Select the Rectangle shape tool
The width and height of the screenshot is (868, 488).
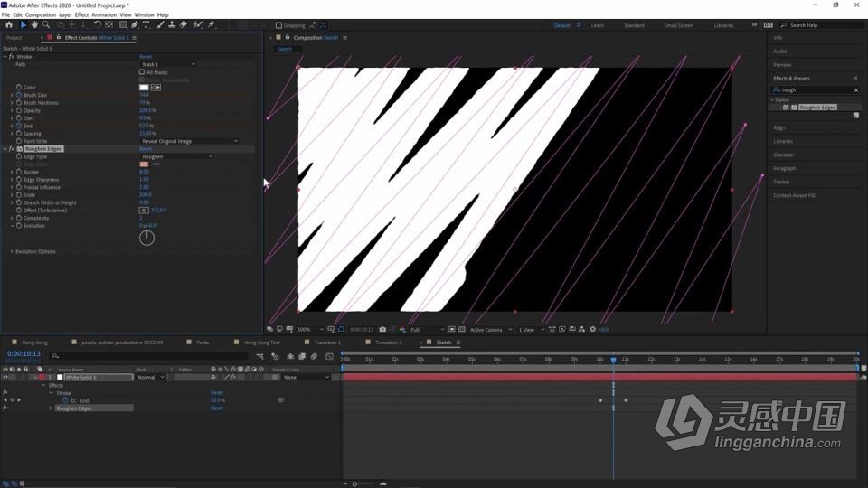point(123,25)
